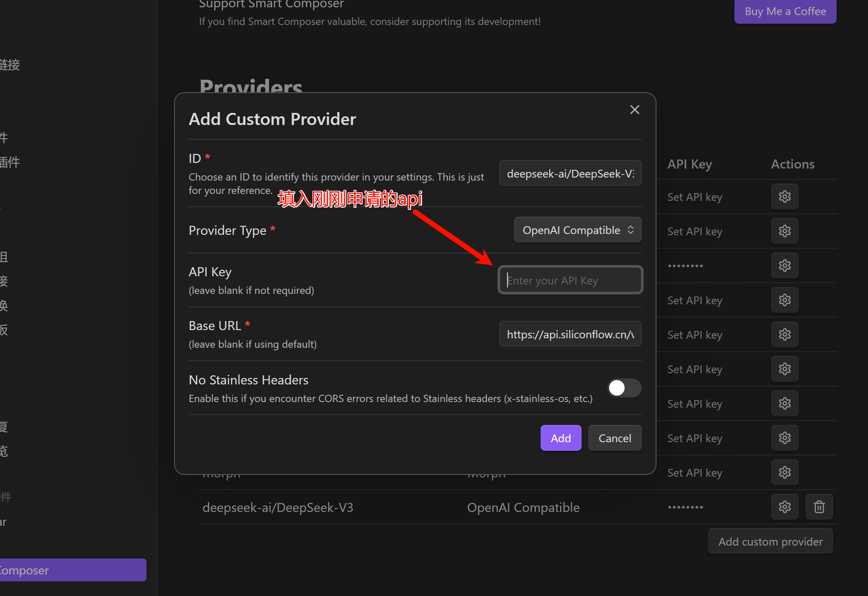
Task: Focus the Enter your API Key field
Action: [570, 281]
